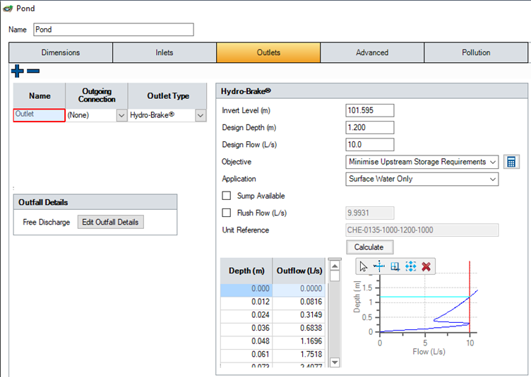The height and width of the screenshot is (377, 531).
Task: Click the Flush Flow value field 9.9931
Action: tap(370, 213)
